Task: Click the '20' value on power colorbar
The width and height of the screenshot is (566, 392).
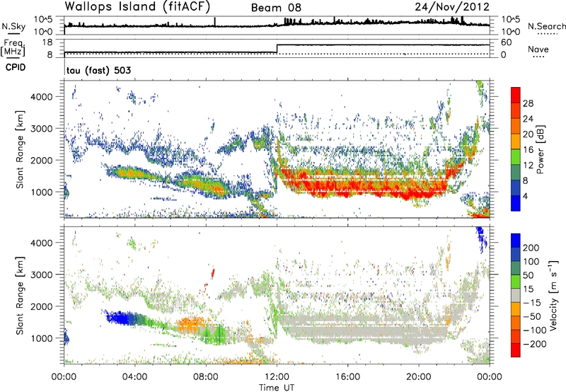Action: (x=528, y=134)
